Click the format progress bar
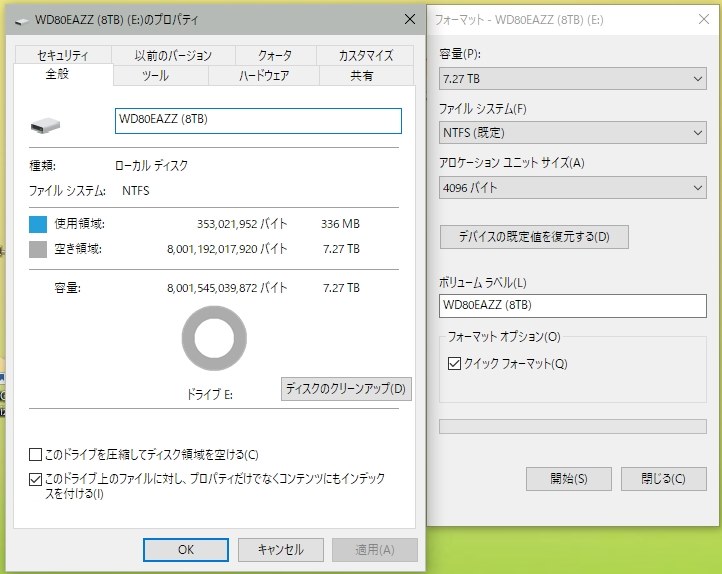722x574 pixels. coord(573,426)
